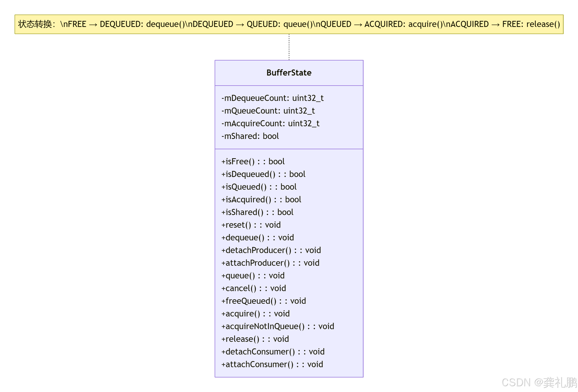Screen dimensions: 578x392
Task: Click the yellow state transition note
Action: [289, 24]
